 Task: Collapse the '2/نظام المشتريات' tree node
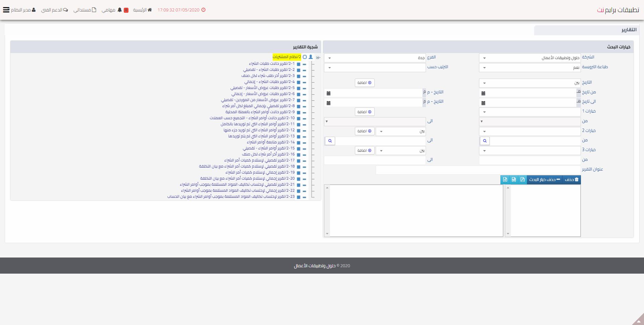[x=318, y=57]
